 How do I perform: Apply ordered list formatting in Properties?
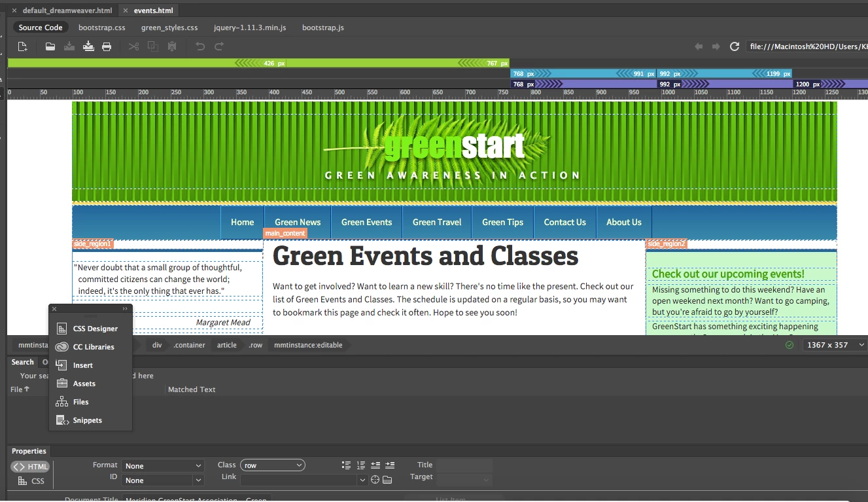[360, 465]
